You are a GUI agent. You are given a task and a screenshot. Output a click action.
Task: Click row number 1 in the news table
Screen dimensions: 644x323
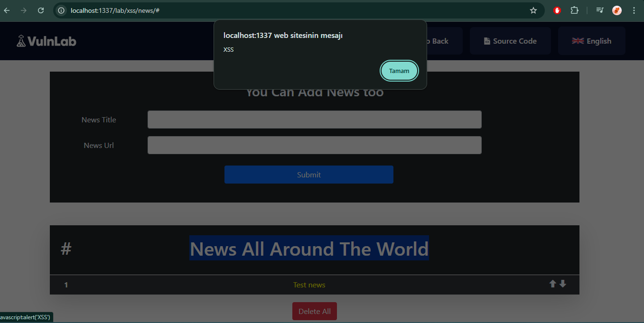pyautogui.click(x=66, y=285)
